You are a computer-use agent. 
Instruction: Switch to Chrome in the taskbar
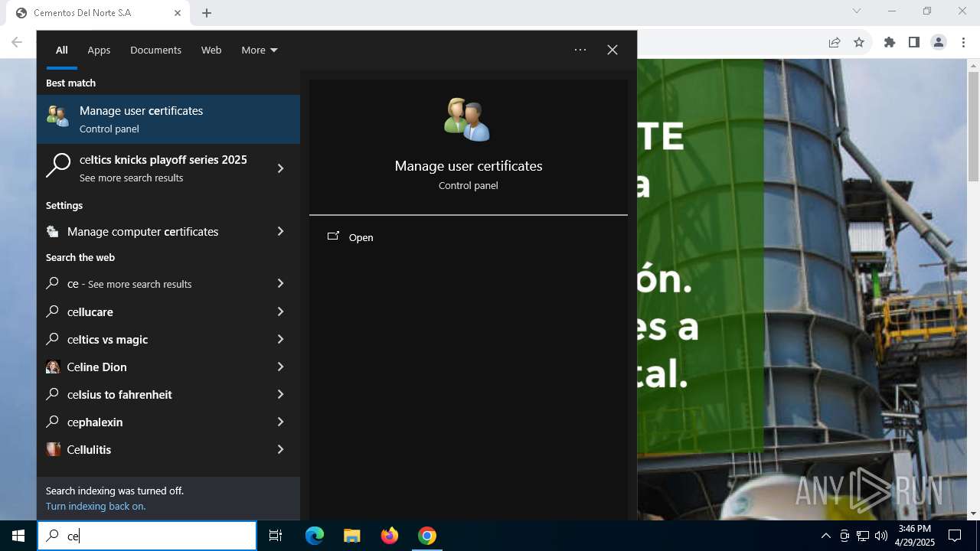[427, 536]
